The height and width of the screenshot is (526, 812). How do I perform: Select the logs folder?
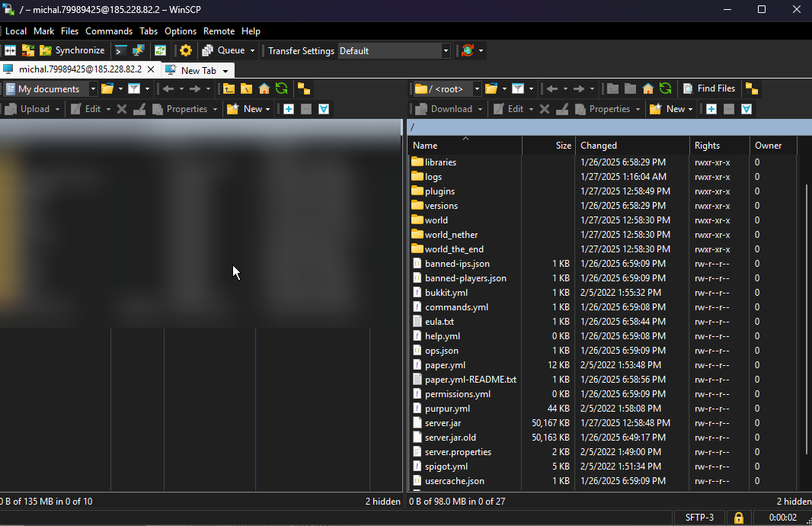(433, 177)
